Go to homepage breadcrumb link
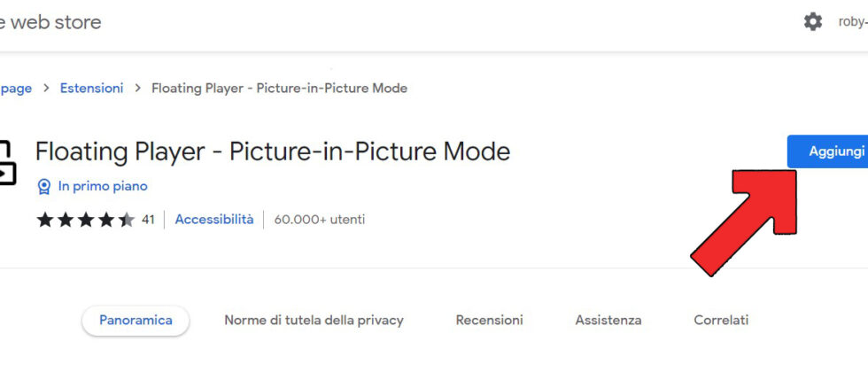 [x=15, y=89]
